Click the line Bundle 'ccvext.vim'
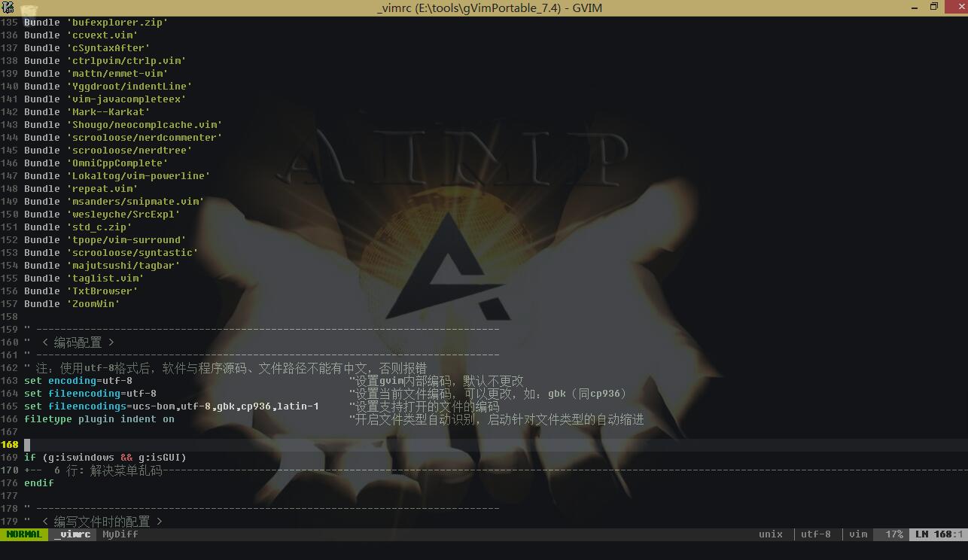968x560 pixels. click(81, 35)
